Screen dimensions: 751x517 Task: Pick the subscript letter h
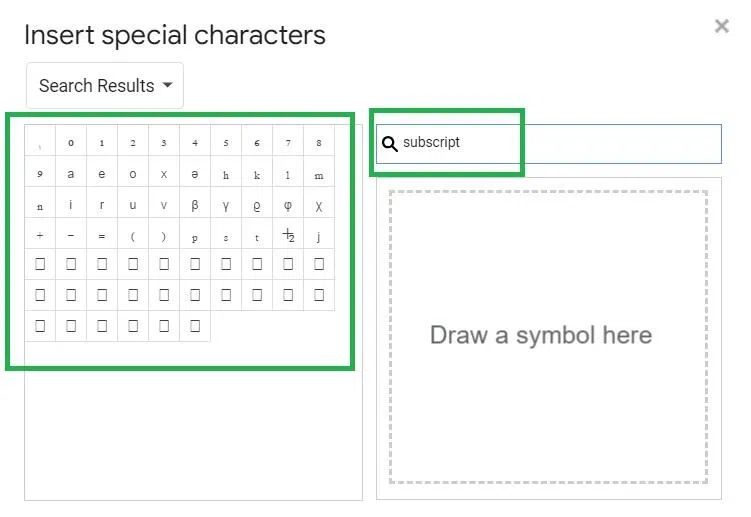pyautogui.click(x=226, y=174)
